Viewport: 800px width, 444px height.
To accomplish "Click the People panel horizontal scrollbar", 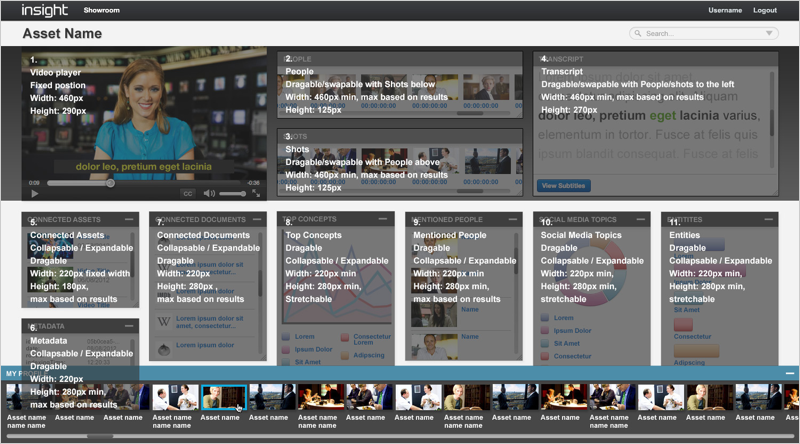I will coord(469,113).
